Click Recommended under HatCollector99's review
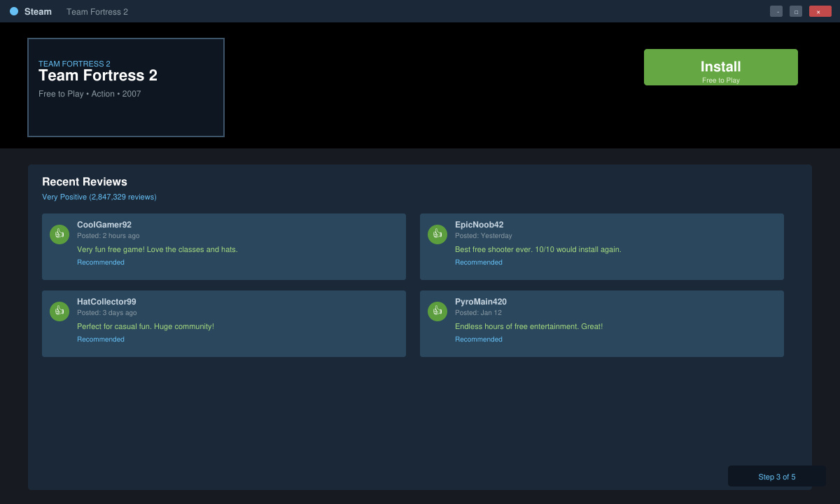Viewport: 840px width, 504px height. 101,339
